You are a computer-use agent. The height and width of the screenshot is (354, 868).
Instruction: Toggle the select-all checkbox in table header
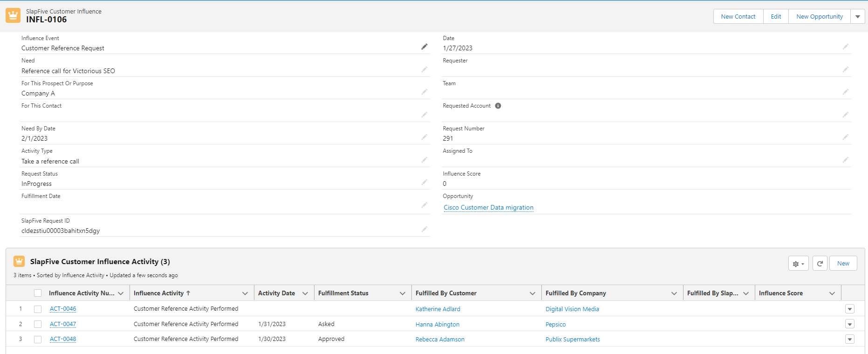pos(38,293)
